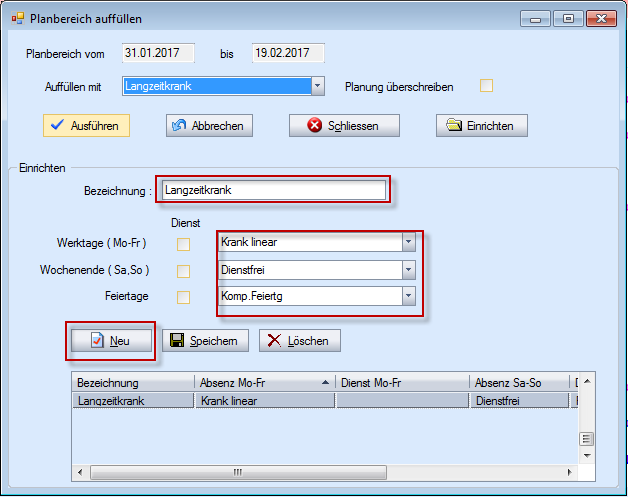Maximize the Planbereich auffüllen window
Image resolution: width=628 pixels, height=497 pixels.
[568, 19]
